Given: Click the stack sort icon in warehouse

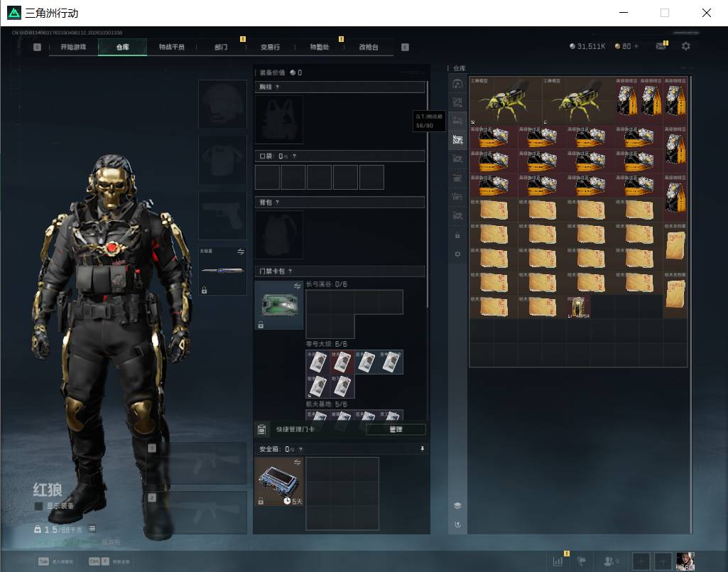Looking at the screenshot, I should pos(457,505).
